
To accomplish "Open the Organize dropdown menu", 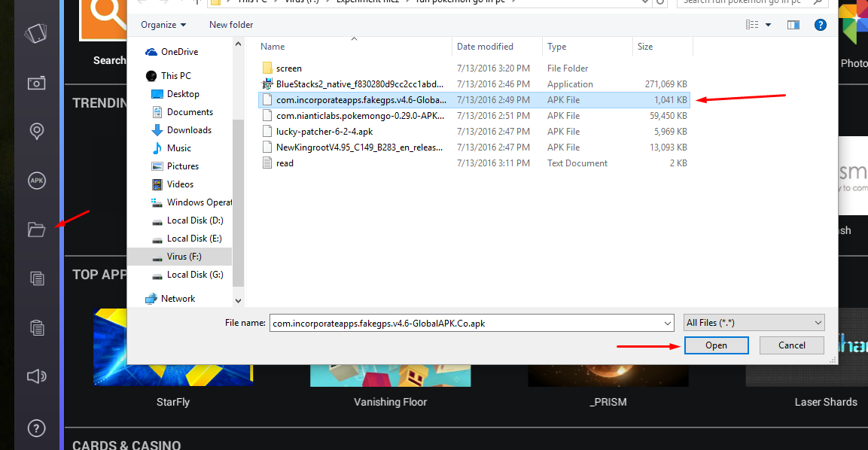I will [x=163, y=25].
